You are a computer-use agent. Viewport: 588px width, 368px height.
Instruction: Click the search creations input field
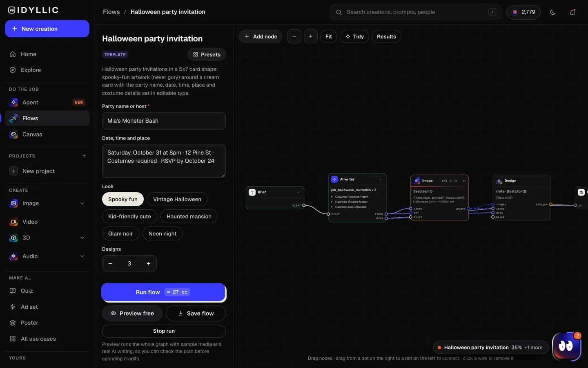(415, 12)
